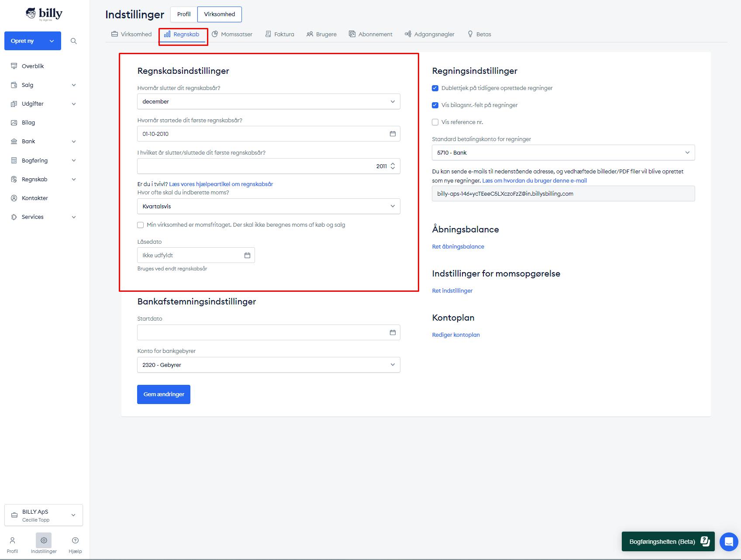Click the Startdato input field
This screenshot has width=741, height=560.
pos(269,332)
